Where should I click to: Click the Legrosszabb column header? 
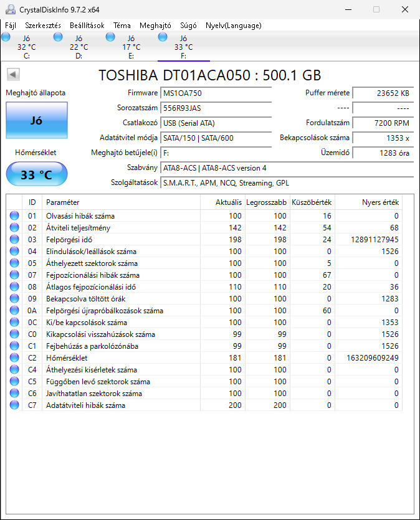267,202
